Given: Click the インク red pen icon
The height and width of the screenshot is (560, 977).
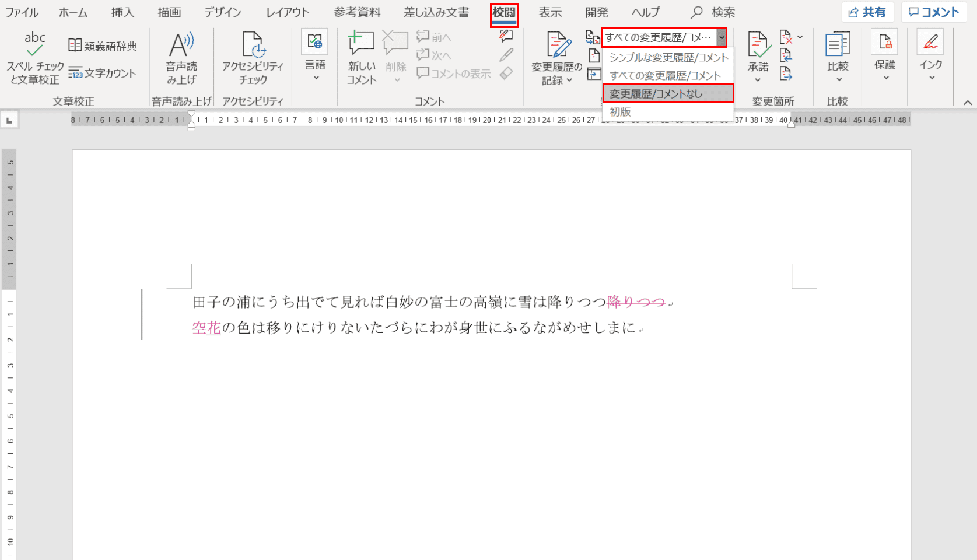Looking at the screenshot, I should point(931,42).
